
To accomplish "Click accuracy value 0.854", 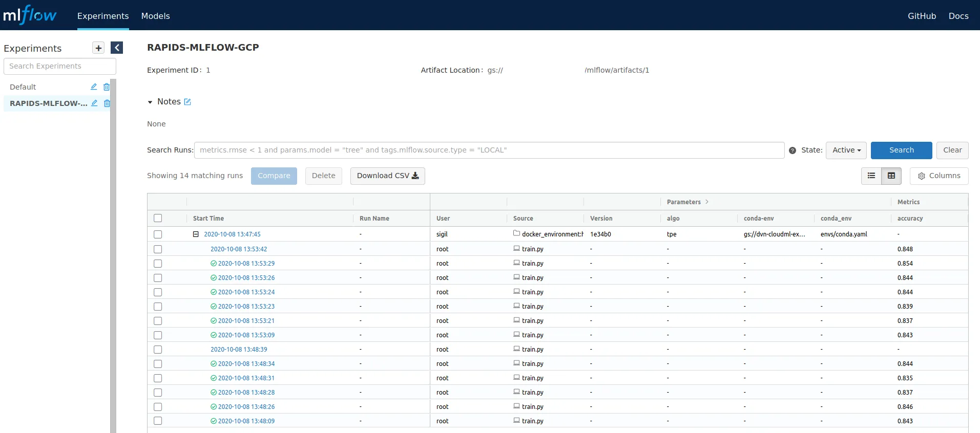I will (905, 264).
